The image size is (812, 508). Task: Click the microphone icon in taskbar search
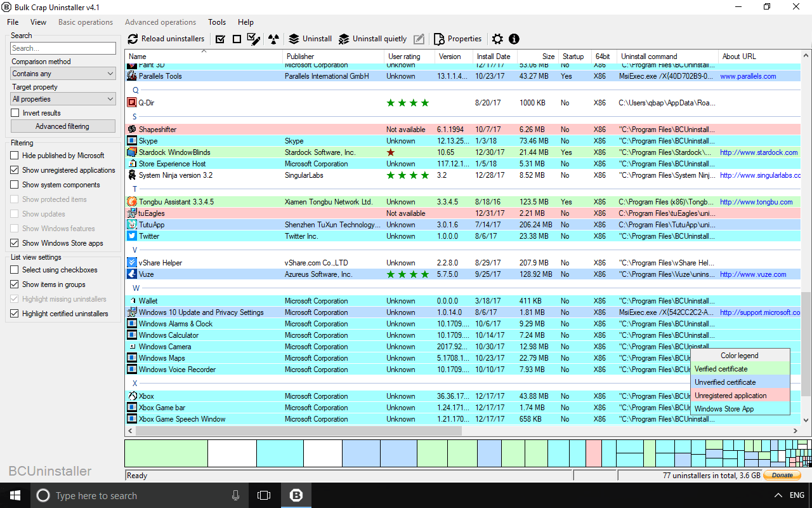click(x=236, y=495)
